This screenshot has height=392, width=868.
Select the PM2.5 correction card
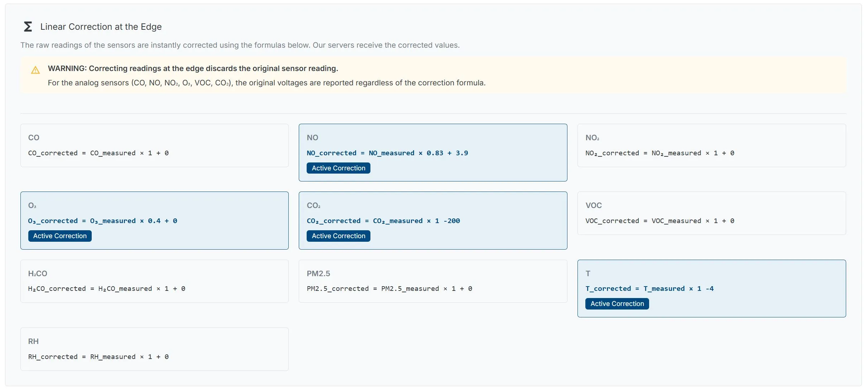point(433,281)
